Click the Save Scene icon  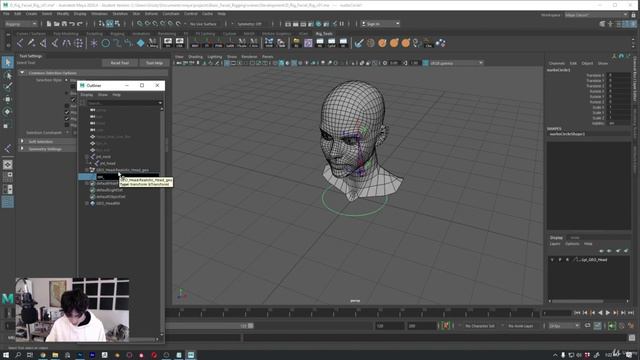[x=64, y=24]
